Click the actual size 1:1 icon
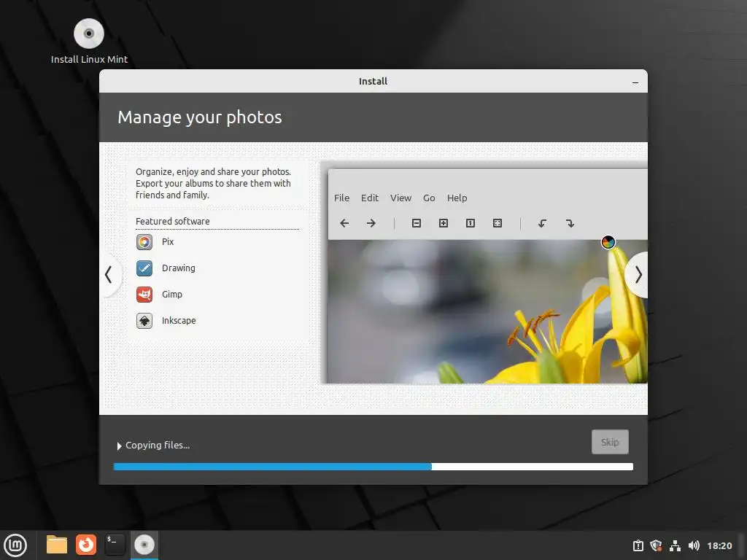 [471, 223]
